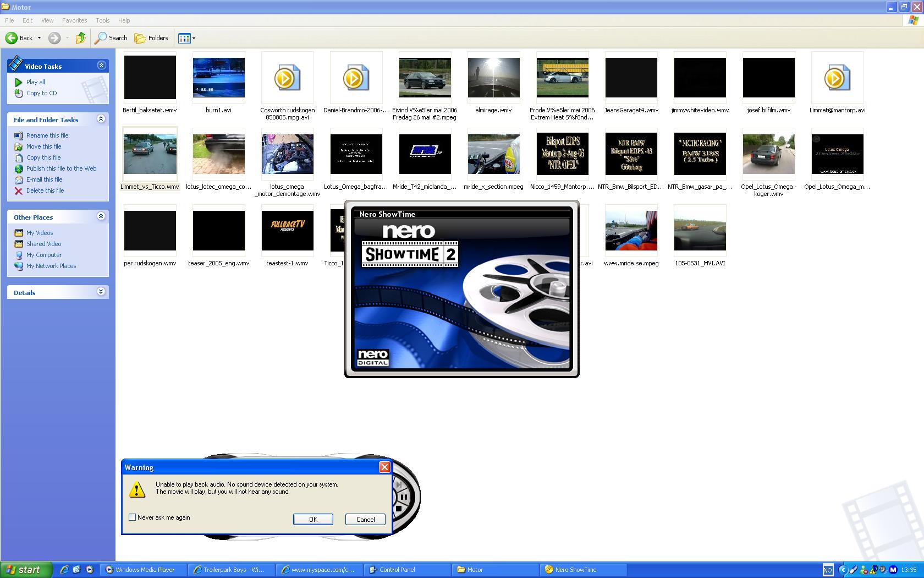Click the Copy to CD link

click(42, 93)
